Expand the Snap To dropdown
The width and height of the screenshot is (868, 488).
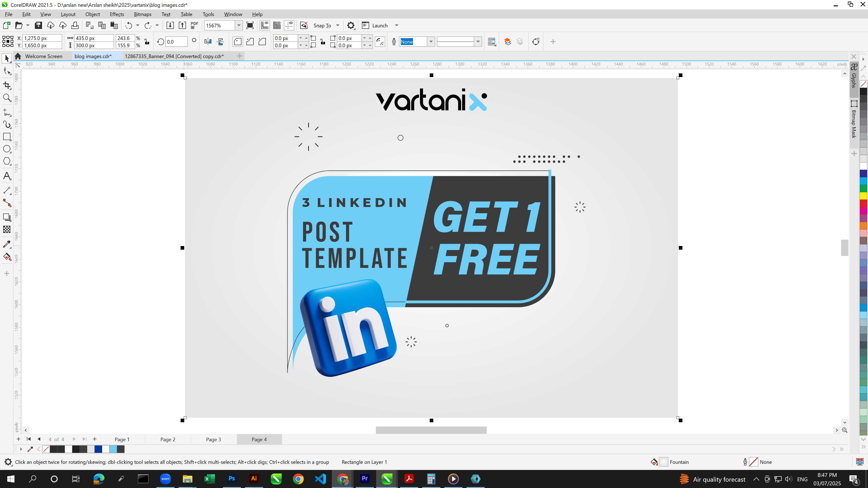(338, 25)
